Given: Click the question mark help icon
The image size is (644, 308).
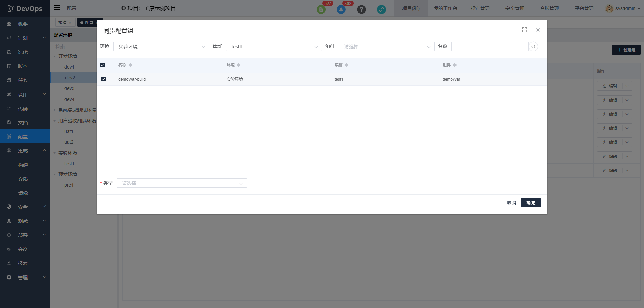Looking at the screenshot, I should click(361, 9).
